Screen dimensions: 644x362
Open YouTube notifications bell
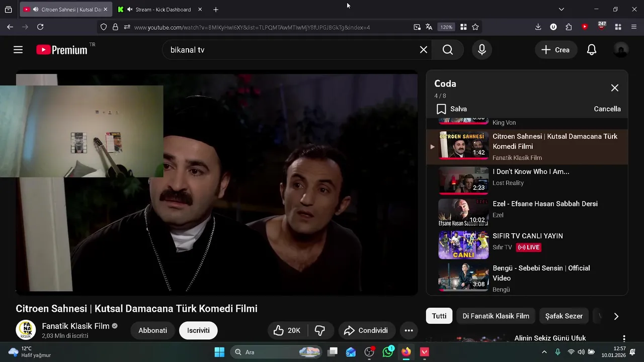click(592, 50)
